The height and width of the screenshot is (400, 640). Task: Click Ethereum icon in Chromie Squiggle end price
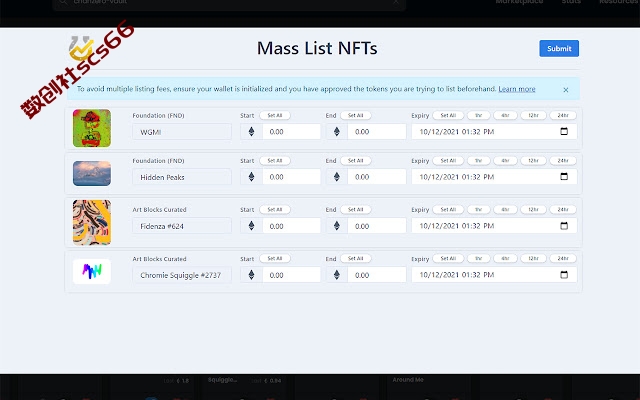337,275
